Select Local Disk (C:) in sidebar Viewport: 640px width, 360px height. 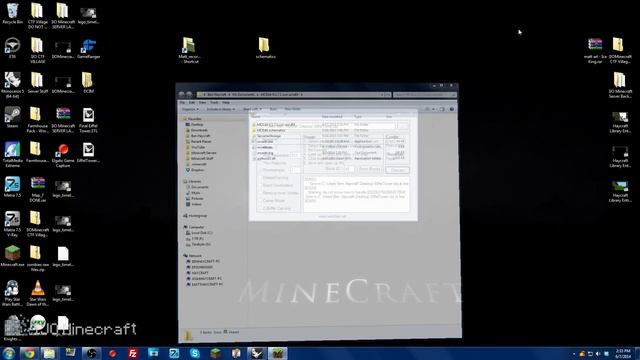point(199,233)
